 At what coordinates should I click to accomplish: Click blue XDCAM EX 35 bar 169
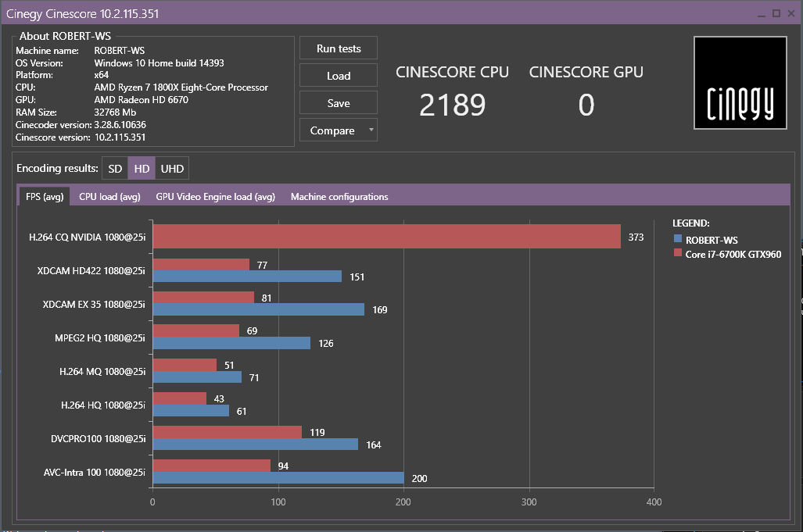click(x=259, y=309)
